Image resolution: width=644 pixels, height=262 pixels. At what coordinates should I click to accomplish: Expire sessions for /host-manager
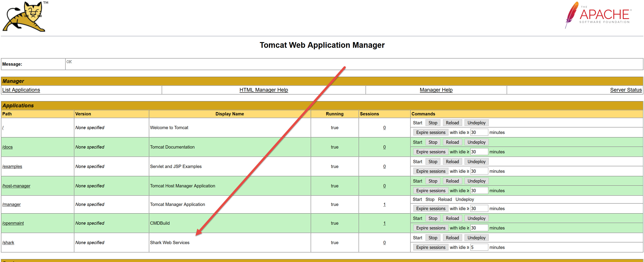pos(431,191)
